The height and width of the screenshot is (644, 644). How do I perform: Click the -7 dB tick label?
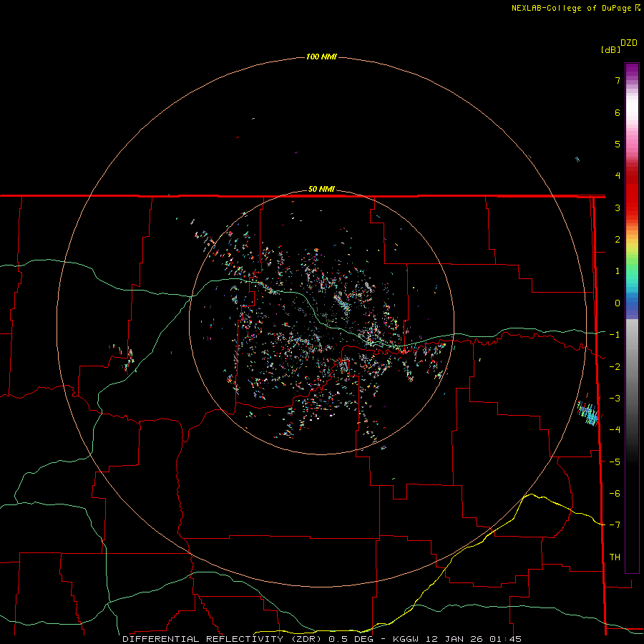point(615,525)
